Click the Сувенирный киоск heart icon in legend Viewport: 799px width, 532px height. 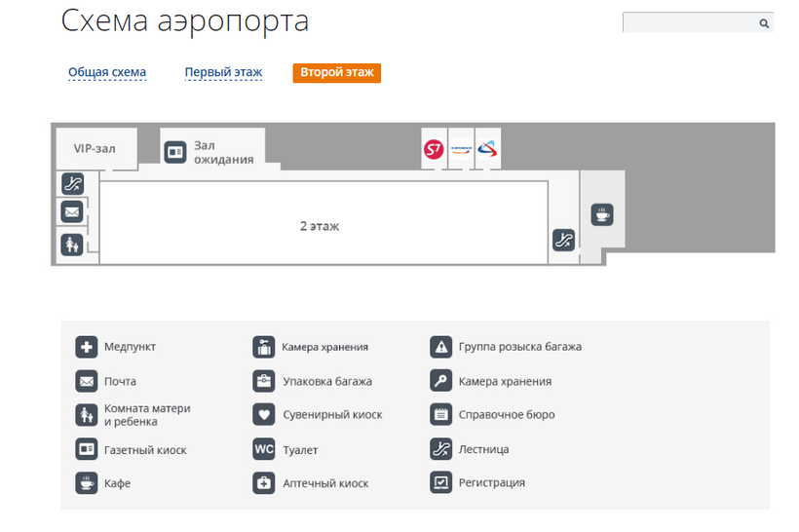click(x=263, y=414)
